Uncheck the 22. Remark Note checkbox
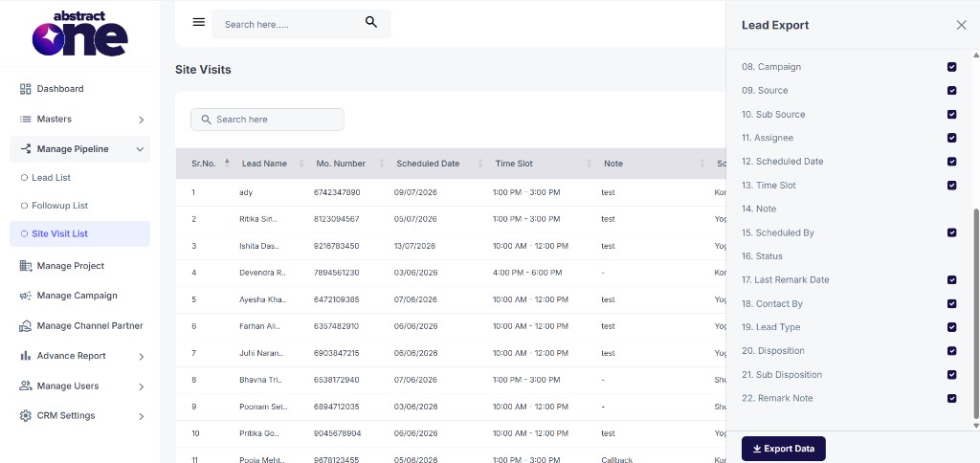The image size is (980, 463). coord(951,398)
